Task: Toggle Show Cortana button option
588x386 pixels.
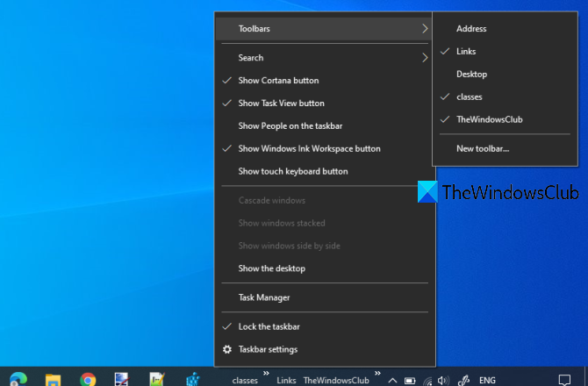Action: [325, 81]
